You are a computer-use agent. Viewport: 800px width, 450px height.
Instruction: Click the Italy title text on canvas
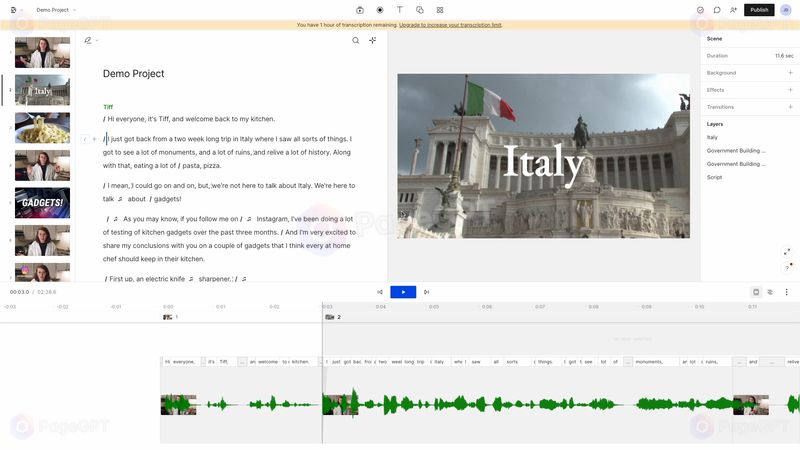(543, 164)
